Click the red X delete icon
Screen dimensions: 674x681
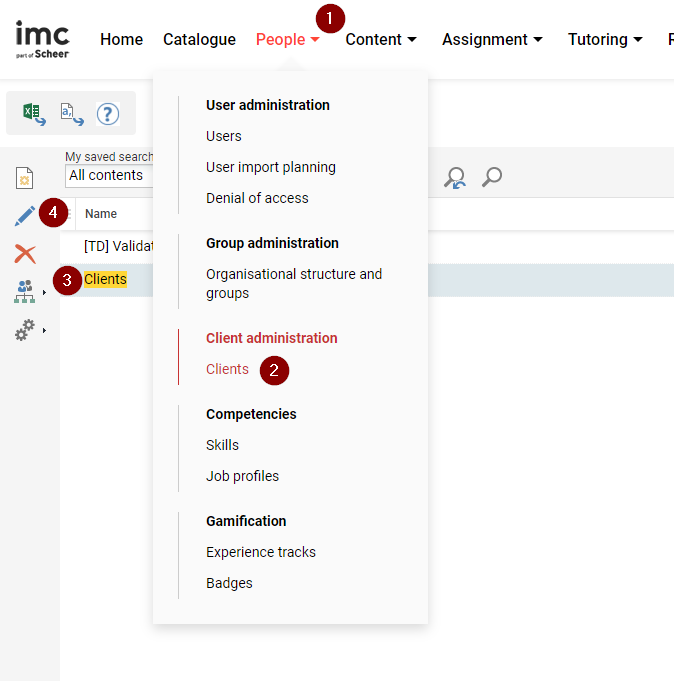click(x=25, y=253)
